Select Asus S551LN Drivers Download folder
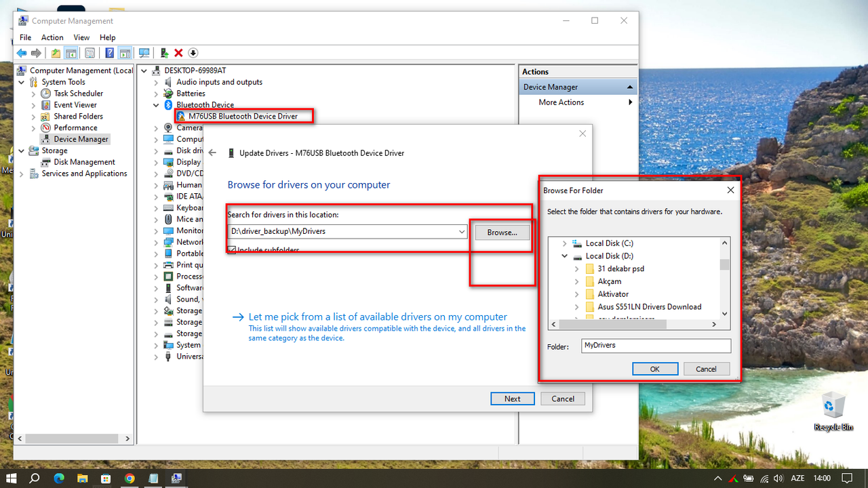The image size is (868, 488). tap(649, 307)
